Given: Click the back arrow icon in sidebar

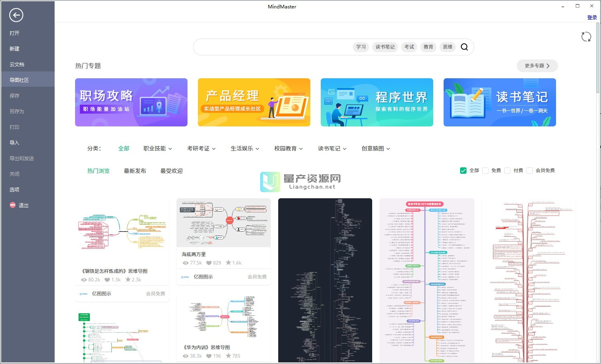Looking at the screenshot, I should (x=16, y=15).
